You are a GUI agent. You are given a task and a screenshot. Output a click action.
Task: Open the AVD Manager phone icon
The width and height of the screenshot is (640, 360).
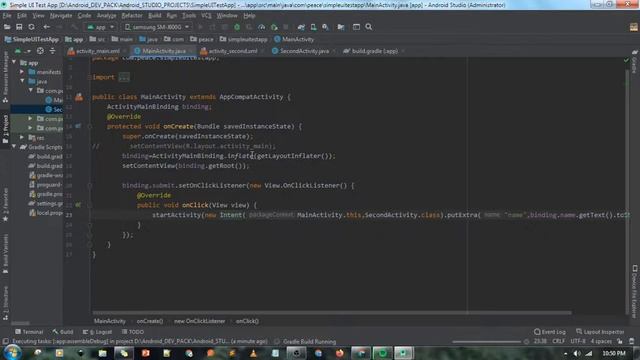(x=313, y=27)
